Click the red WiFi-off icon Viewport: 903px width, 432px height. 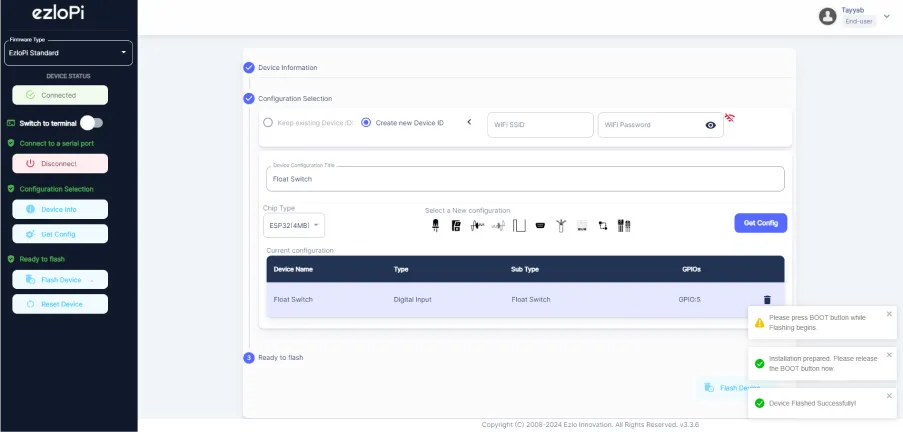point(730,118)
